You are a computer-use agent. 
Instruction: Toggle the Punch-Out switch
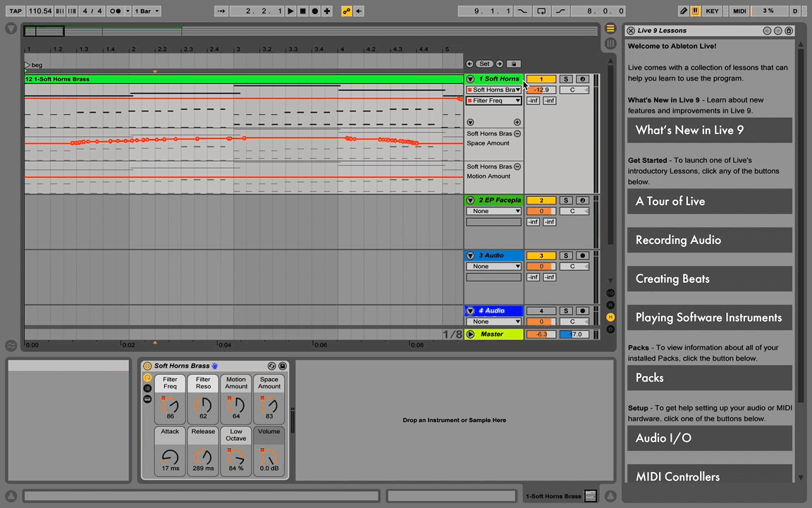[x=560, y=11]
